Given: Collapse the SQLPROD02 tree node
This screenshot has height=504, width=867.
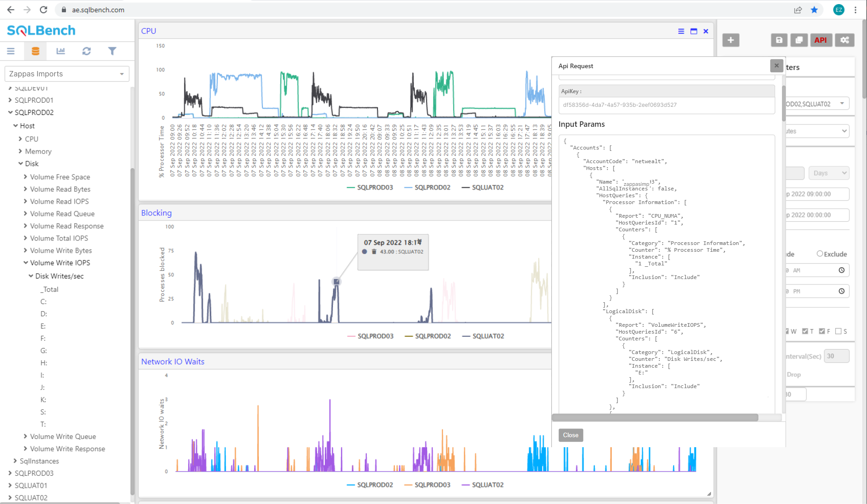Looking at the screenshot, I should tap(10, 112).
